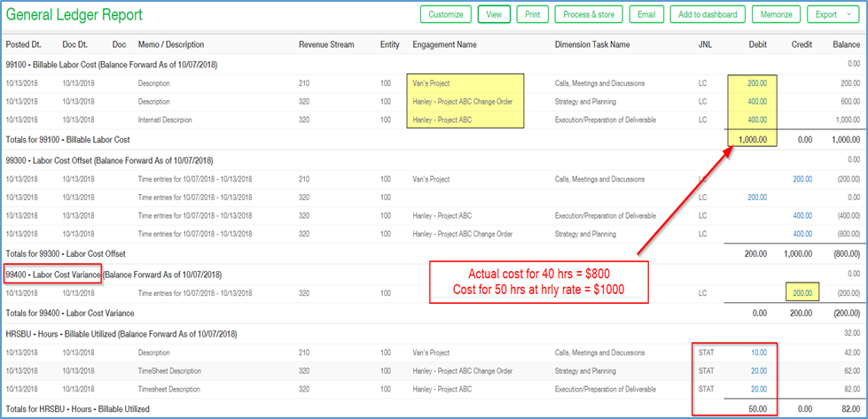Select the 1,000.00 debit total for 99100
Image resolution: width=868 pixels, height=419 pixels.
751,140
